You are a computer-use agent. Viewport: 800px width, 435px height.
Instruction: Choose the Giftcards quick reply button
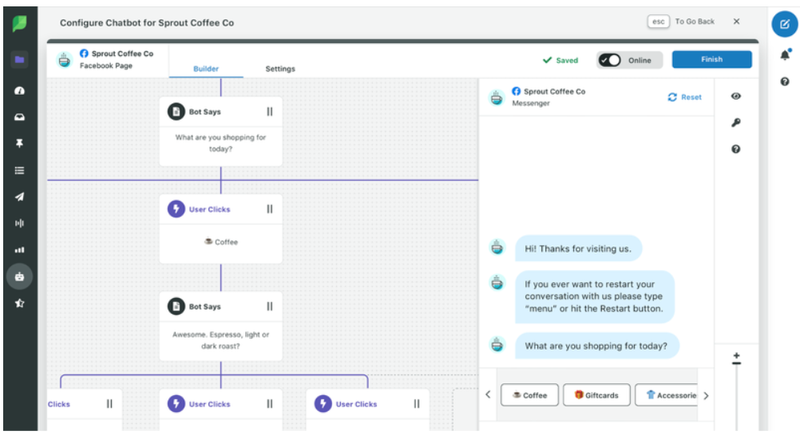[596, 395]
